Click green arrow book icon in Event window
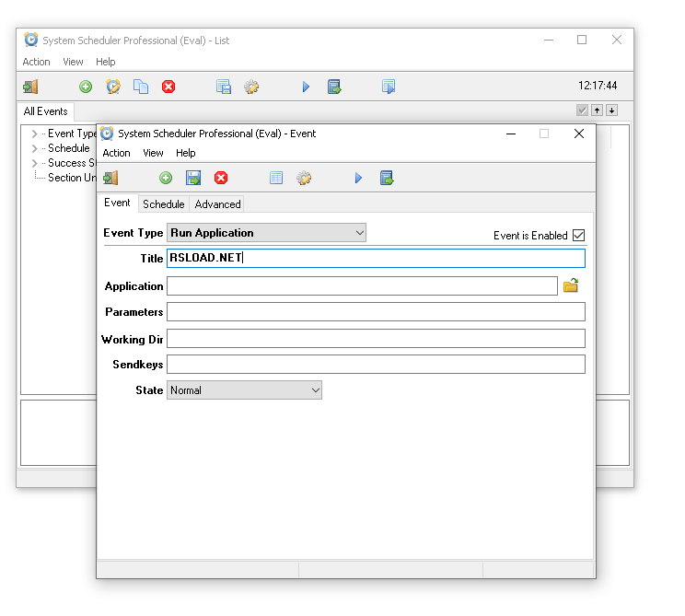The width and height of the screenshot is (685, 616). pos(387,178)
